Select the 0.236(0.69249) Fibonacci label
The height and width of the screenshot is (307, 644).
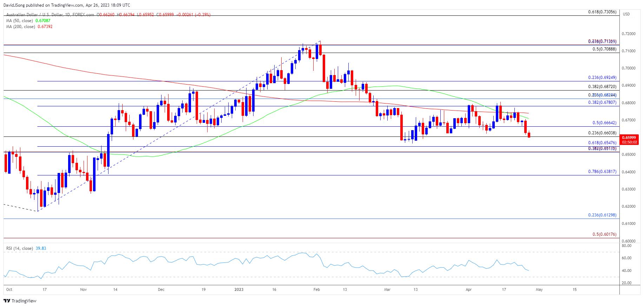(602, 78)
